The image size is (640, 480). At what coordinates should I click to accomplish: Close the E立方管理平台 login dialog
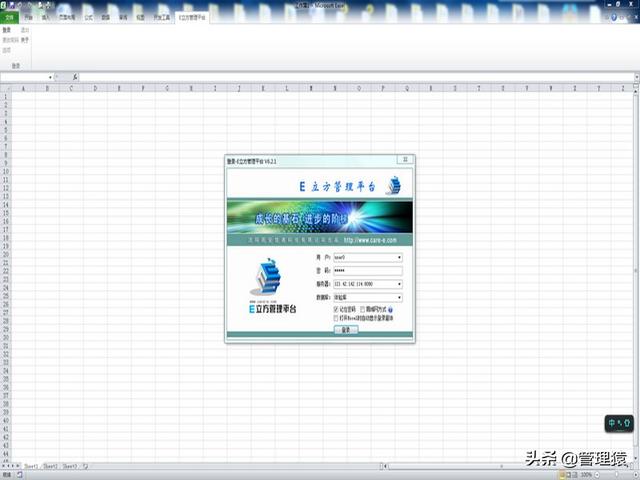click(405, 160)
